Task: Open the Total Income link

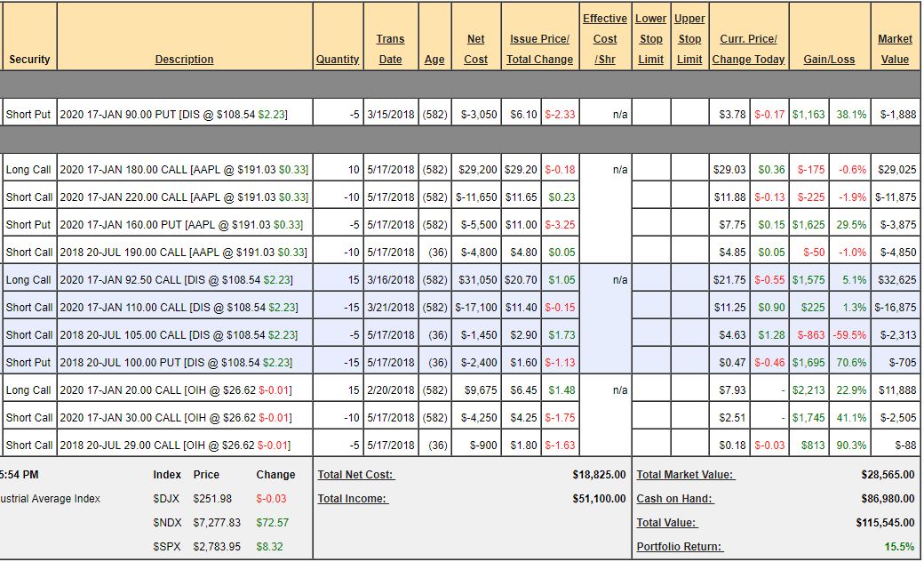Action: (x=353, y=499)
